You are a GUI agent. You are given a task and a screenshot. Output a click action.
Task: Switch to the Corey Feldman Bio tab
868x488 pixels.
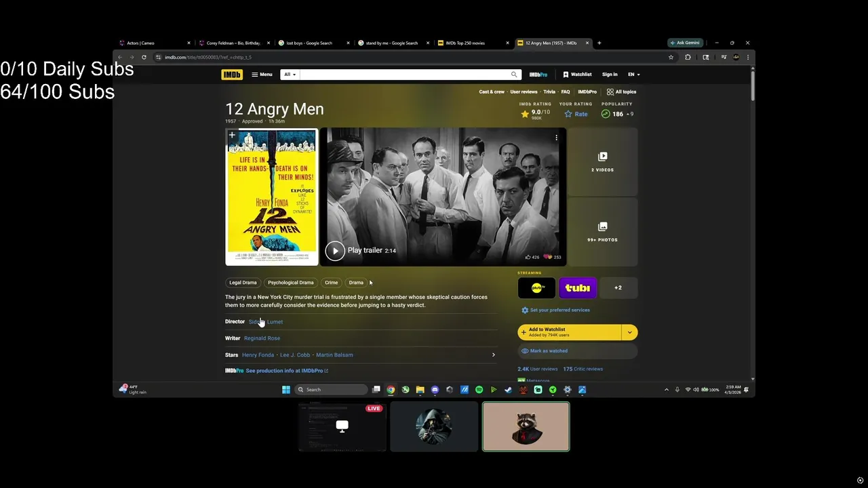point(235,43)
